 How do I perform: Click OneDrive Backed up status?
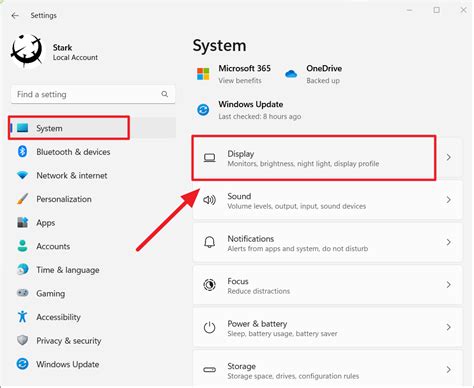click(x=323, y=80)
